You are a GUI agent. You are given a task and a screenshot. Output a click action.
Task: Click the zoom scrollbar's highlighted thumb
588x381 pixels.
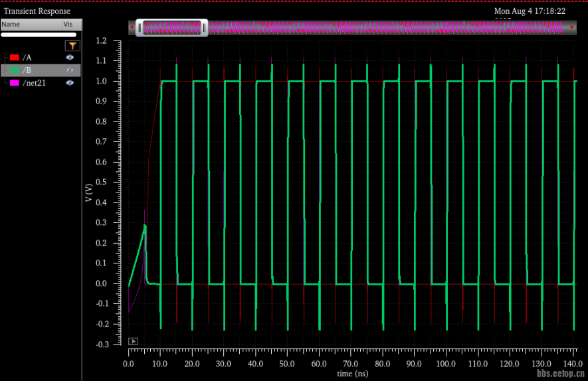(172, 28)
